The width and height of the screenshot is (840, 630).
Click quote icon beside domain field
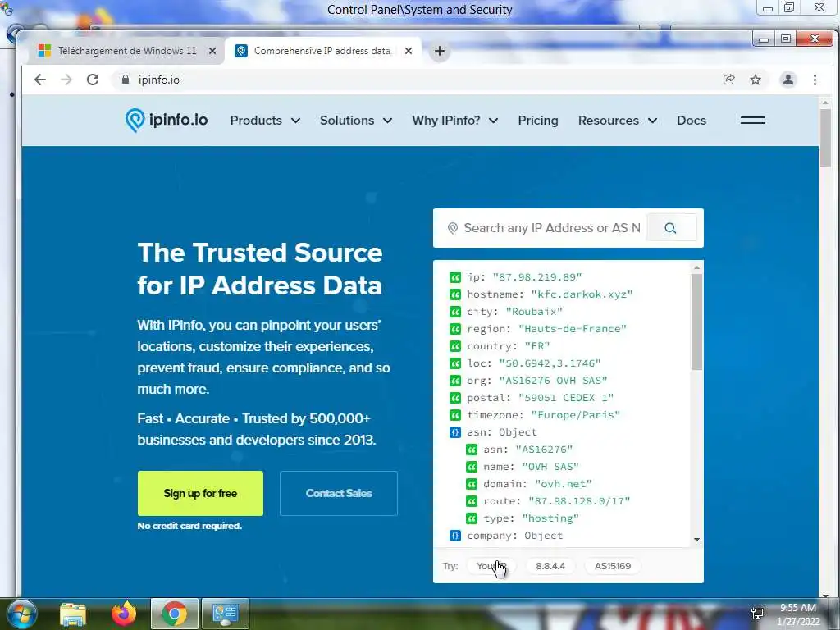coord(472,484)
